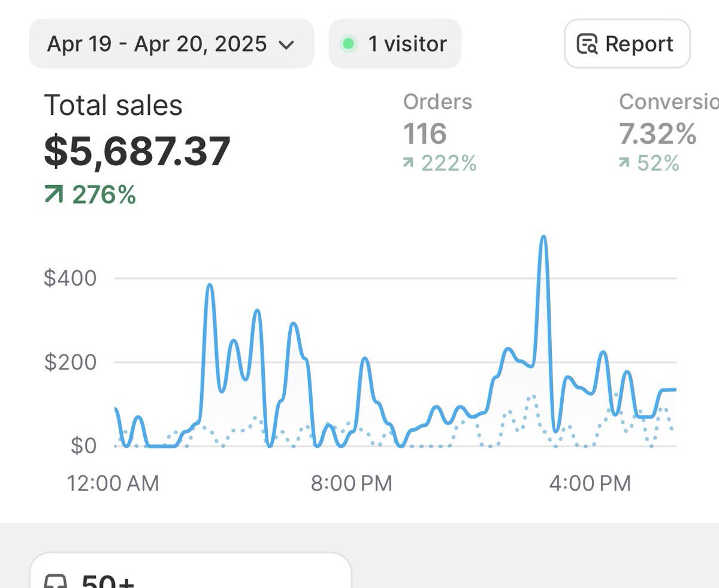This screenshot has height=588, width=719.
Task: Click the $5,687.37 total sales value
Action: tap(137, 151)
